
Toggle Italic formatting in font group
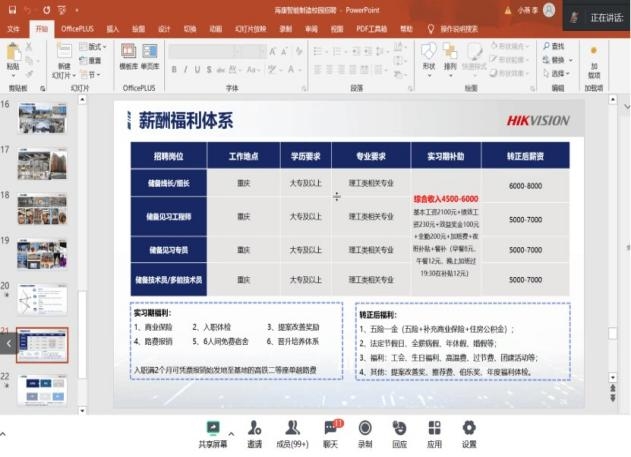point(186,70)
